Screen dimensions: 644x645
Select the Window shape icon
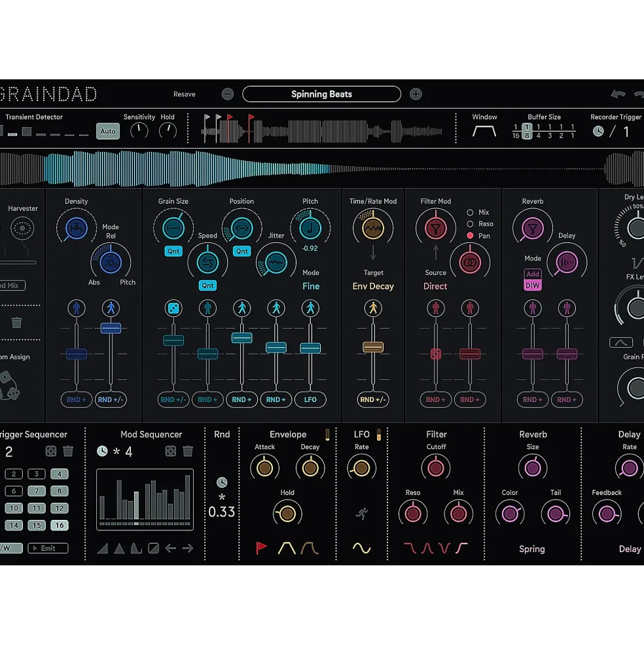click(484, 132)
